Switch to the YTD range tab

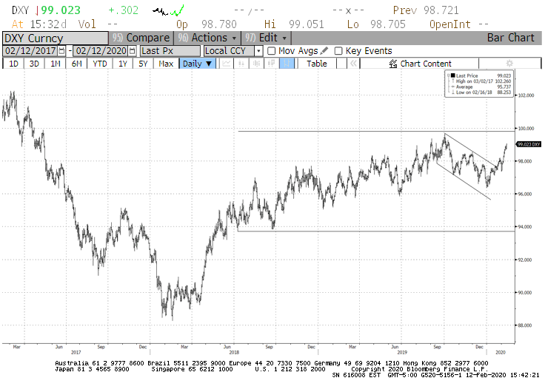click(x=99, y=64)
